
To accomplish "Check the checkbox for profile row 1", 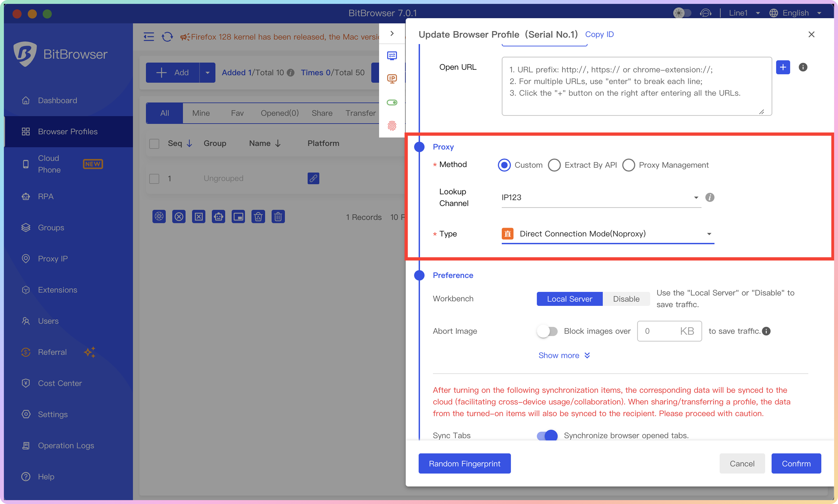I will click(154, 178).
